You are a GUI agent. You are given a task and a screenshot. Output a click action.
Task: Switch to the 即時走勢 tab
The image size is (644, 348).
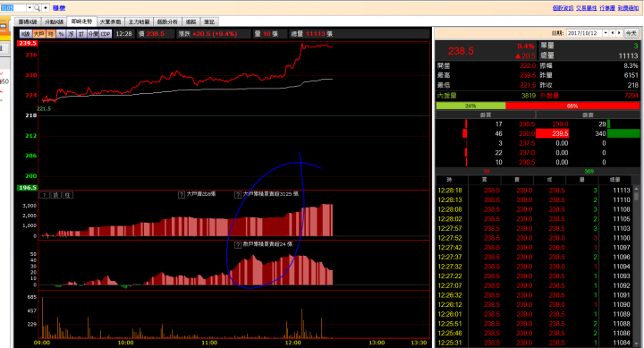point(81,21)
